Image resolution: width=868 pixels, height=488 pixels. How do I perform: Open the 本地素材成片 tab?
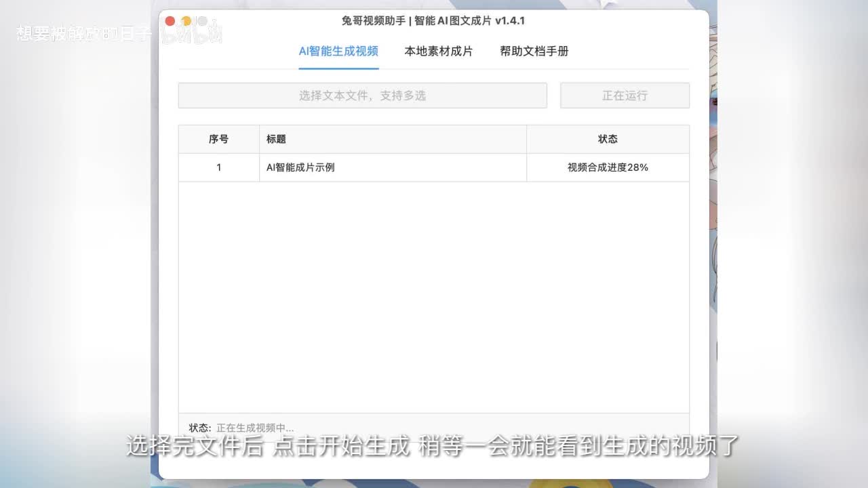[438, 52]
